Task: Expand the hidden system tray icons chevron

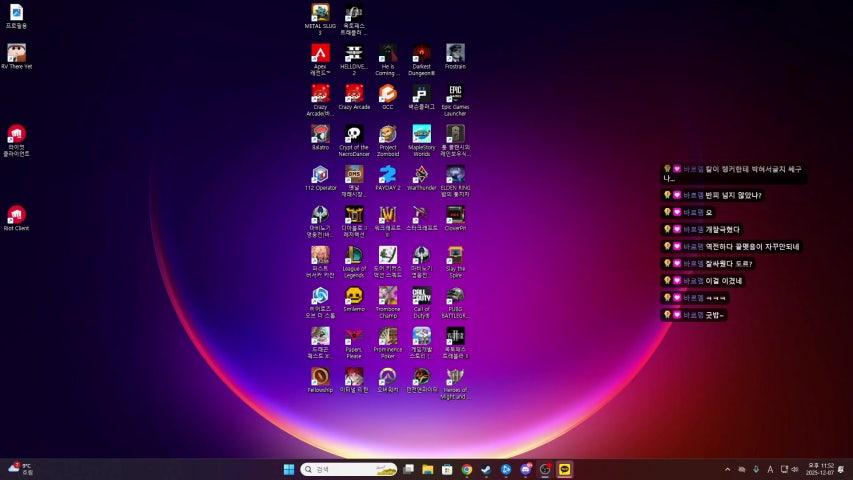Action: coord(727,469)
